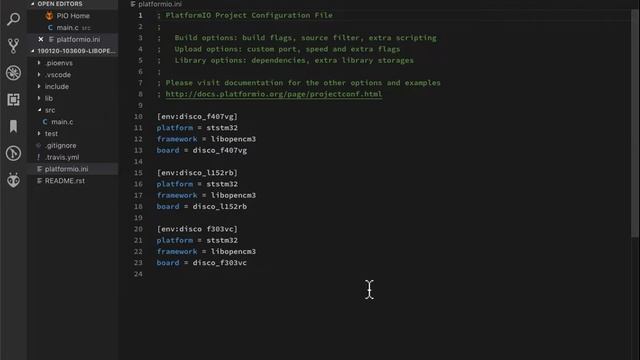Click the file icon beside platformio.ini in explorer tree
Screen dimensions: 640x360
click(x=39, y=169)
